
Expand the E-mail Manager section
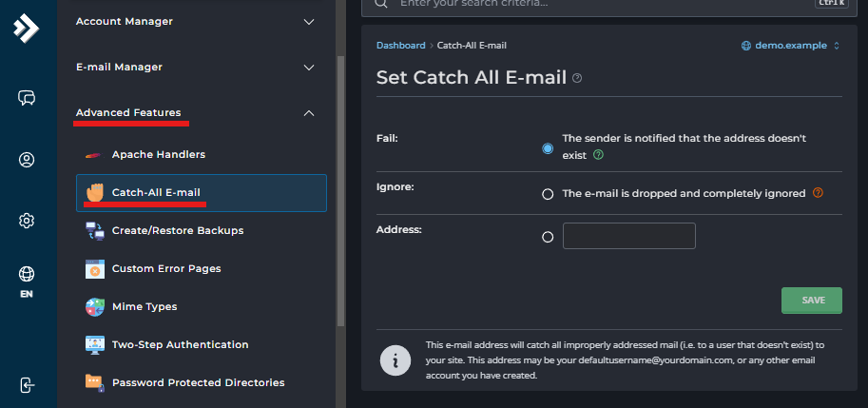pos(308,68)
